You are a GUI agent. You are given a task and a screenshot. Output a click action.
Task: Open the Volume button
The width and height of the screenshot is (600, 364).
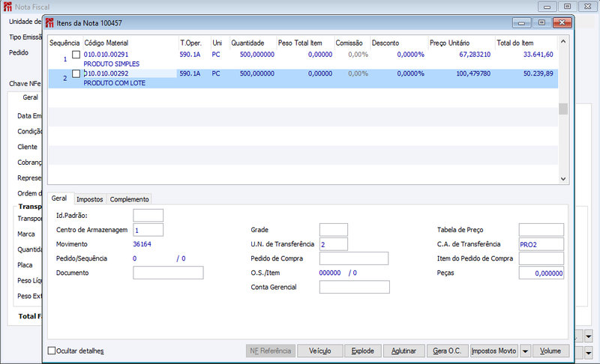click(550, 351)
